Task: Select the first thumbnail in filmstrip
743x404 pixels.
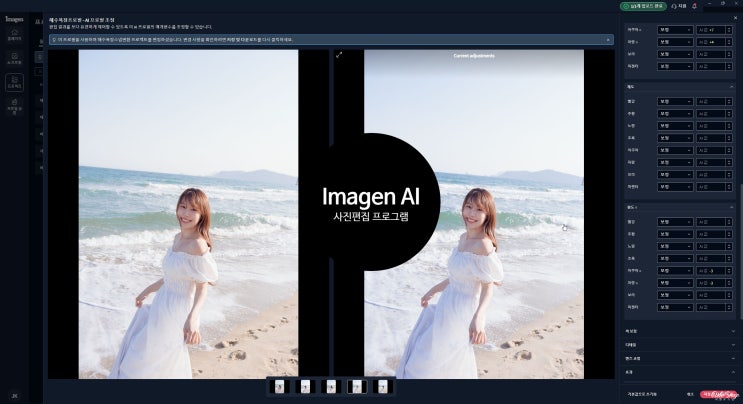Action: pos(280,387)
